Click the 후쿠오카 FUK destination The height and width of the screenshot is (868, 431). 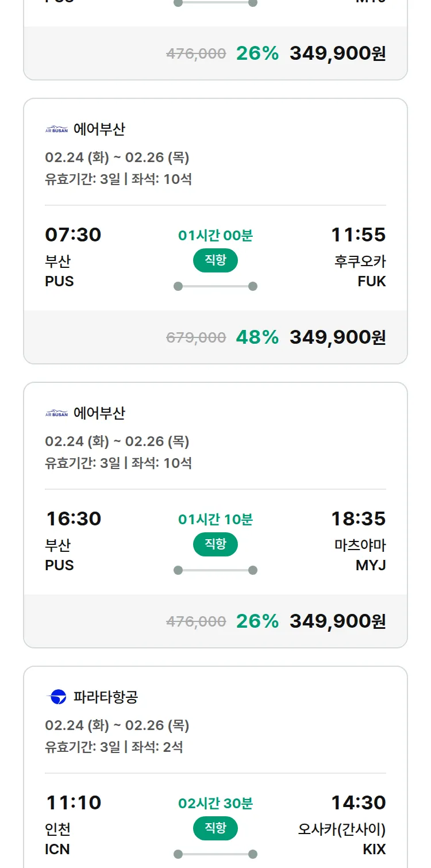[x=360, y=271]
